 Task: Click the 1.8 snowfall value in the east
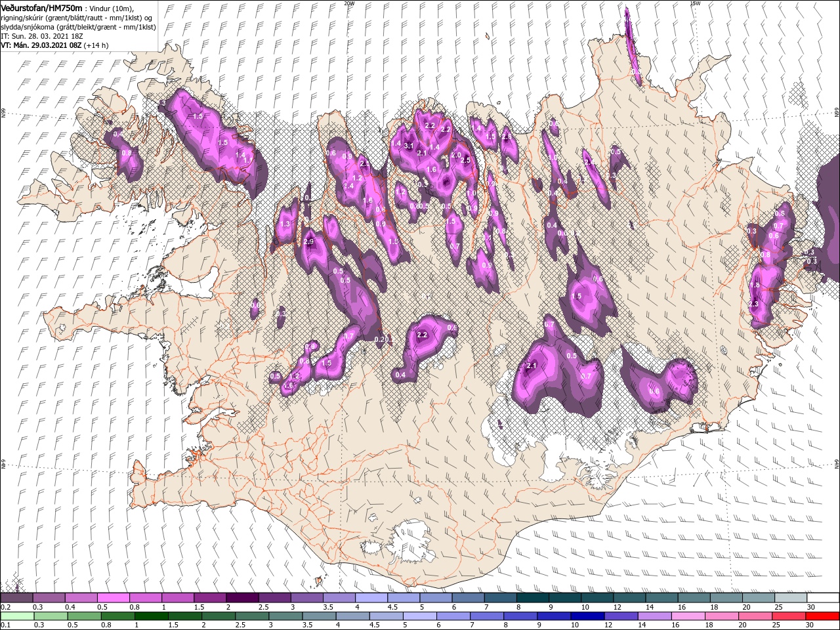pyautogui.click(x=755, y=285)
